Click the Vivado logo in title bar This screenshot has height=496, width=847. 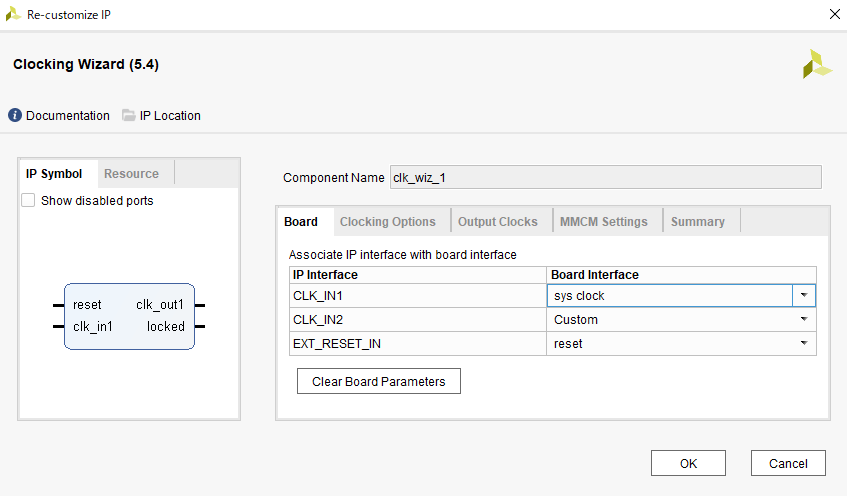[13, 15]
